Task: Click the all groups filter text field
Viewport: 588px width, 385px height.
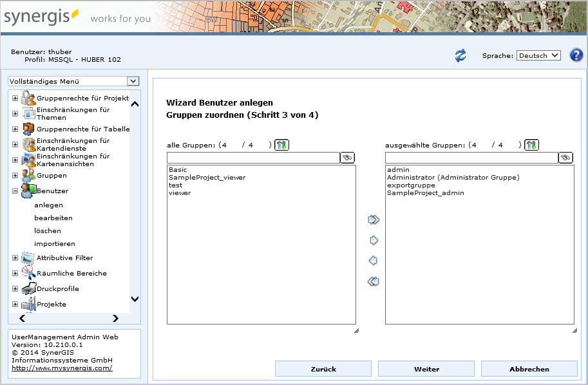Action: [x=253, y=158]
